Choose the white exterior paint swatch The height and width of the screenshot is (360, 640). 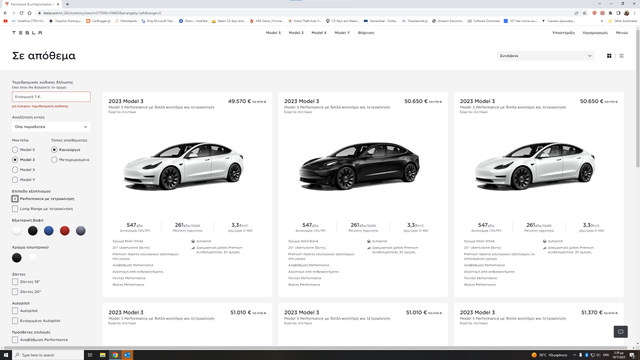tap(17, 231)
